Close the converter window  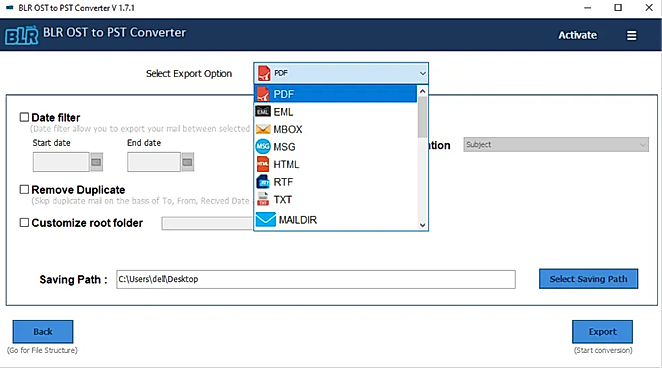click(x=649, y=8)
